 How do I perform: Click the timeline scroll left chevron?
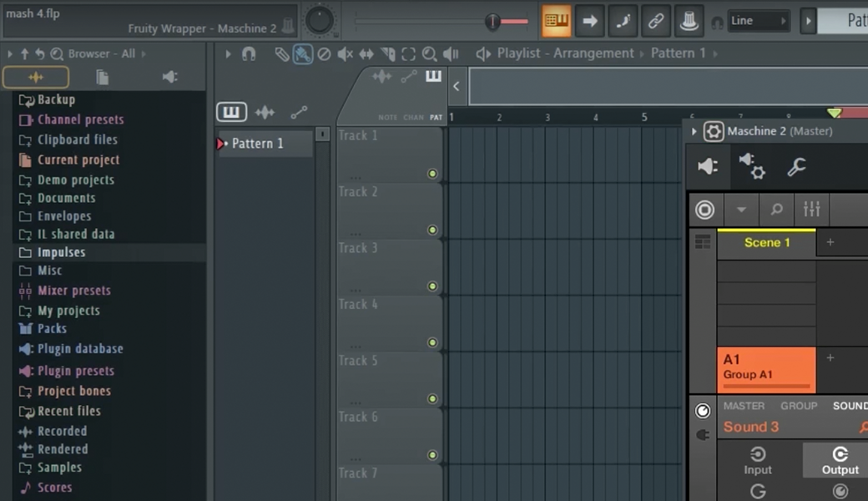pos(457,86)
